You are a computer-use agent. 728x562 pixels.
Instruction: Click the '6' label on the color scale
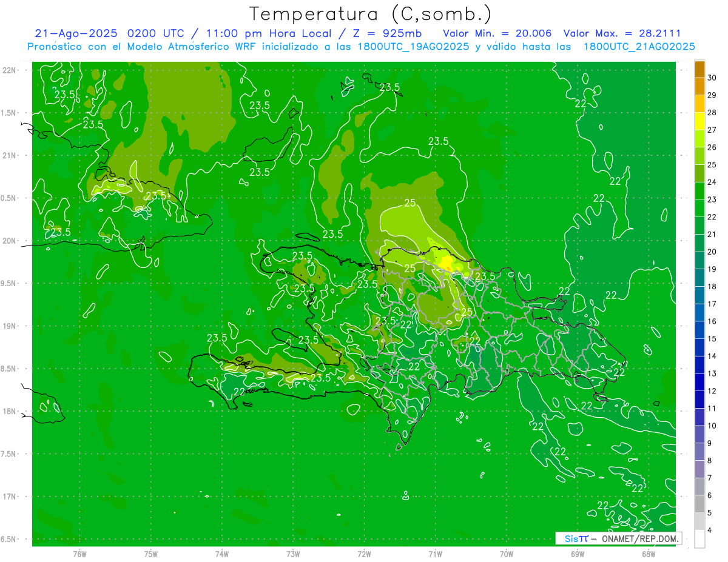click(x=710, y=495)
